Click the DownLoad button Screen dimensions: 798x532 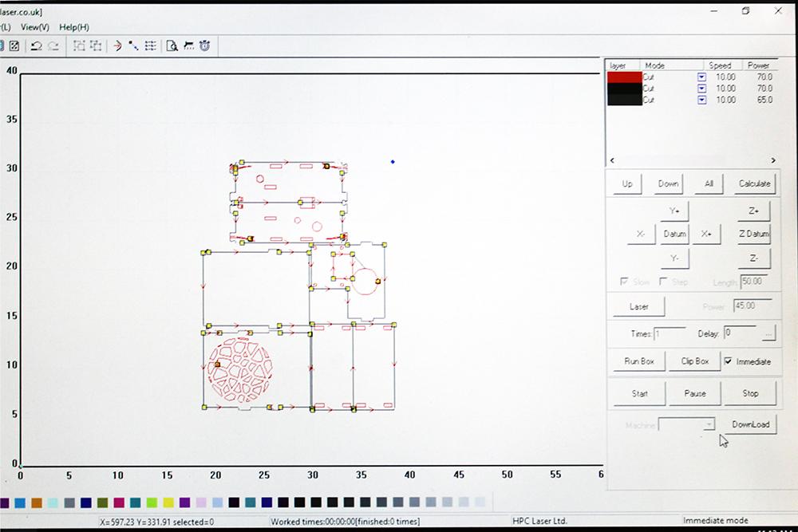pos(751,424)
